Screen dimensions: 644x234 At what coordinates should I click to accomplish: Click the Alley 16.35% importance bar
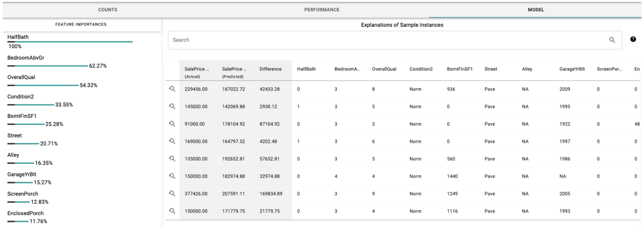21,163
